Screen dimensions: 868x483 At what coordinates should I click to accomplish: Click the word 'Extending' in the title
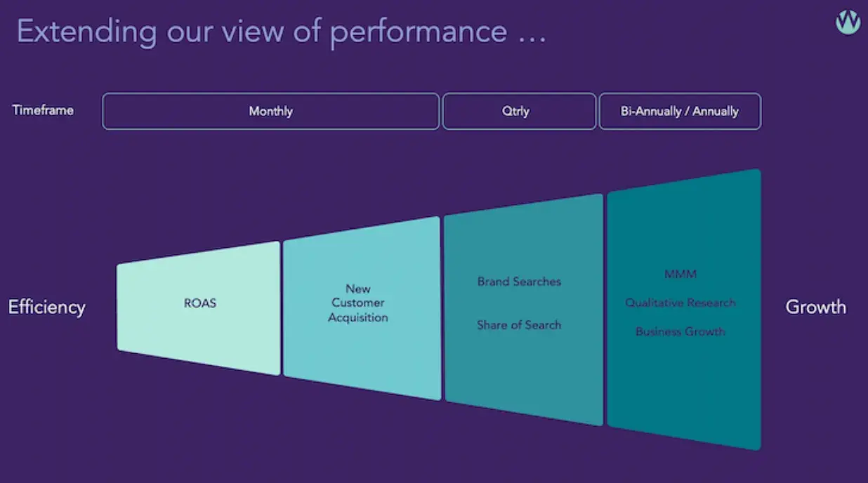[x=86, y=32]
